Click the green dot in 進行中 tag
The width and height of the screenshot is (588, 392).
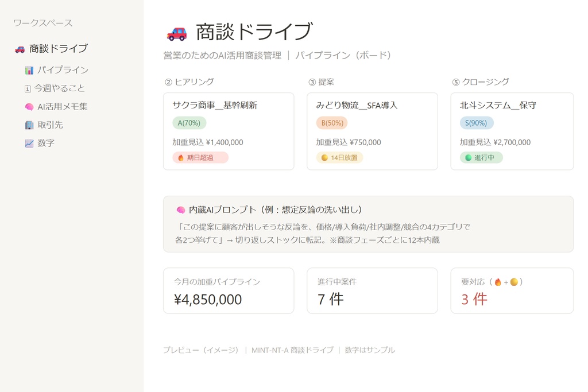coord(468,158)
